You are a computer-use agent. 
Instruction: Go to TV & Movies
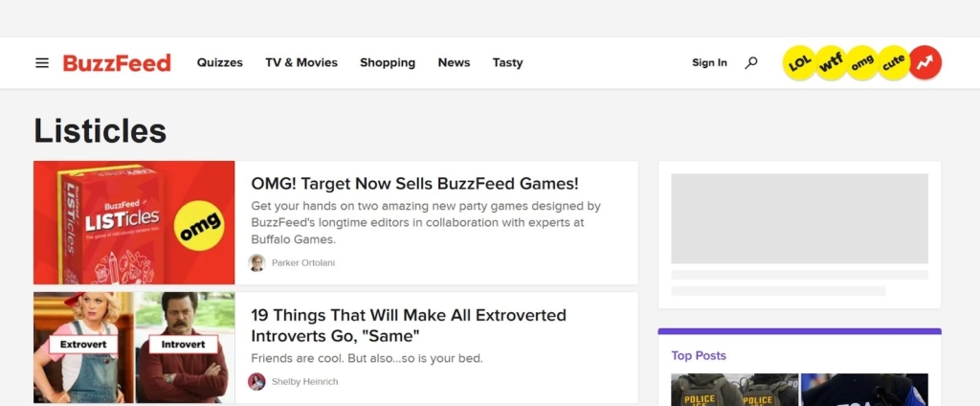coord(301,62)
